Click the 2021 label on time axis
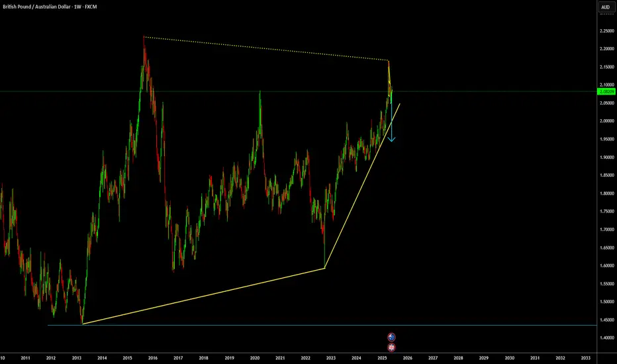The width and height of the screenshot is (617, 364). (280, 358)
